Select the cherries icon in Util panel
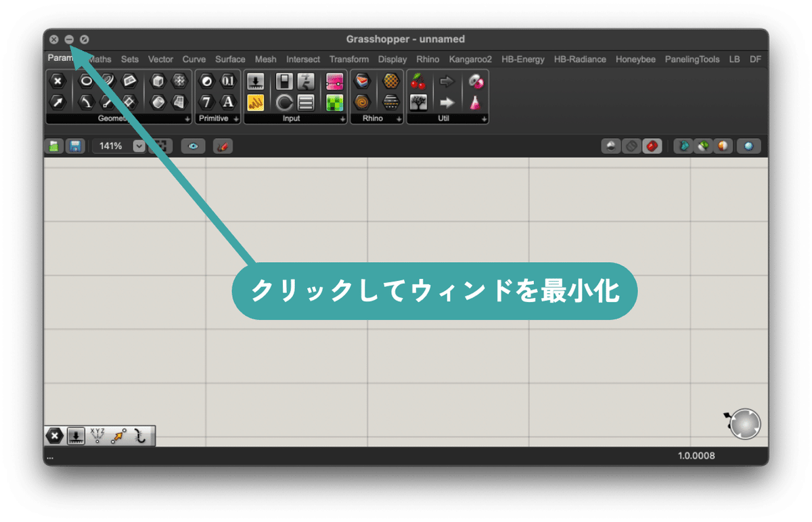The image size is (812, 522). pyautogui.click(x=418, y=81)
